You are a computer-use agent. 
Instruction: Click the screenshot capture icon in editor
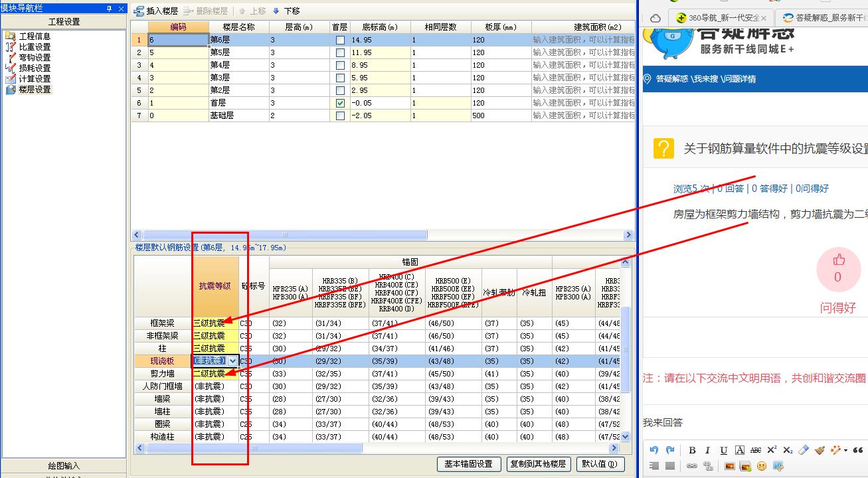click(x=778, y=466)
